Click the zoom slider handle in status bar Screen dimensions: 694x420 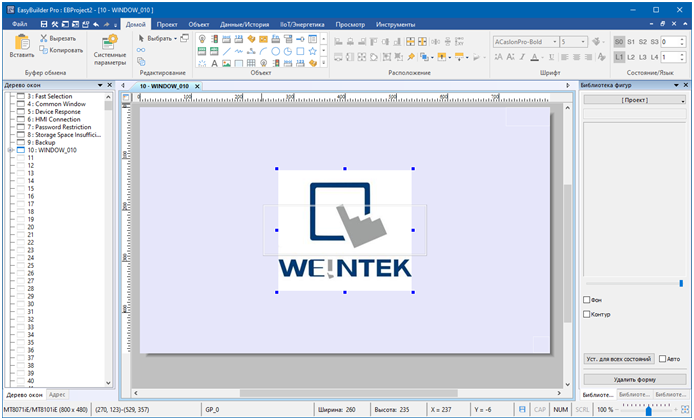648,411
